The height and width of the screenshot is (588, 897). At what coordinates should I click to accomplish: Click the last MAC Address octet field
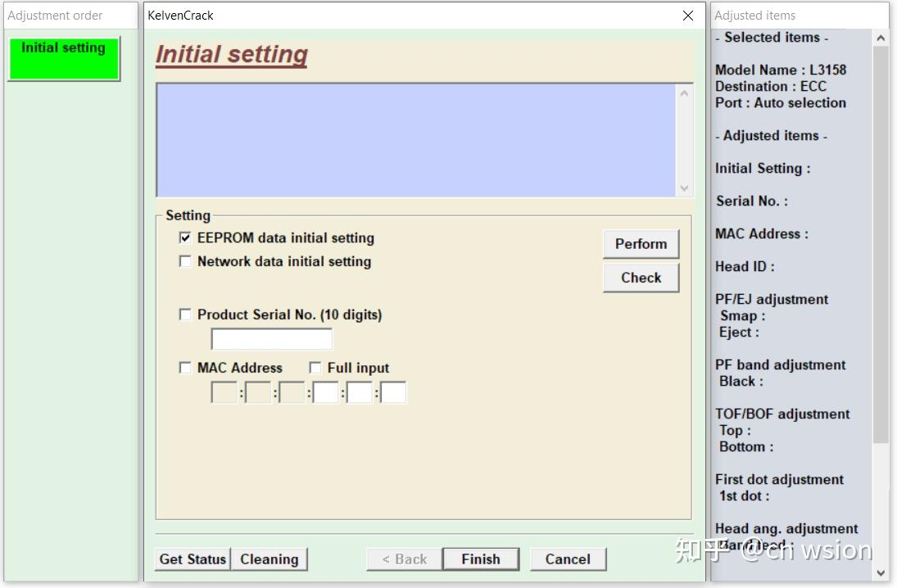click(x=393, y=393)
